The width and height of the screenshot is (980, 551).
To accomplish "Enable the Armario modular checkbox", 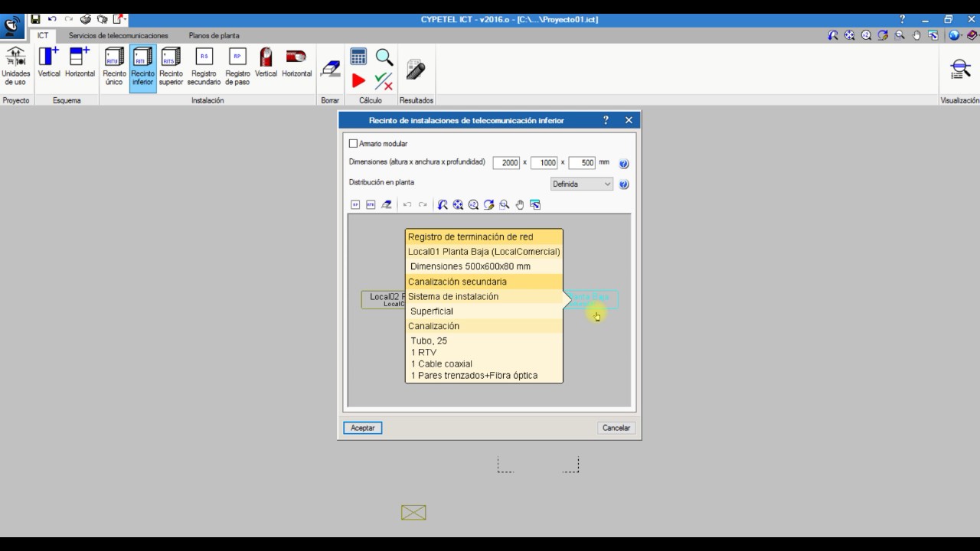I will [x=353, y=143].
